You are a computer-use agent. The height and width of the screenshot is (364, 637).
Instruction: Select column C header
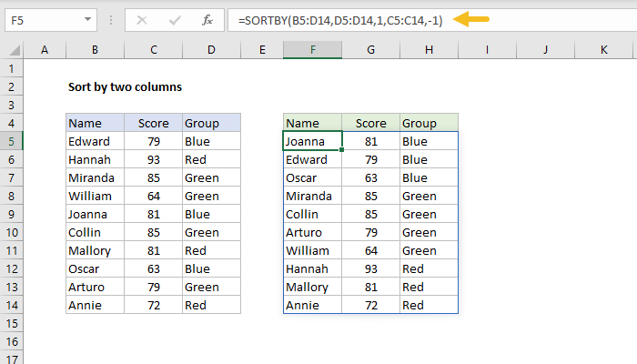click(153, 50)
